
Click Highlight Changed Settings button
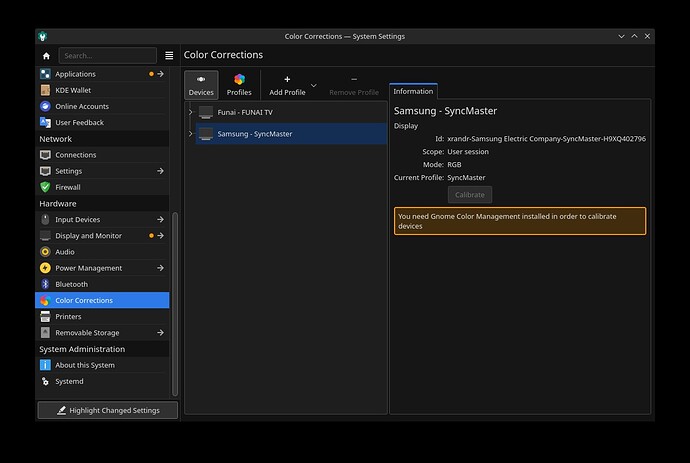[108, 410]
